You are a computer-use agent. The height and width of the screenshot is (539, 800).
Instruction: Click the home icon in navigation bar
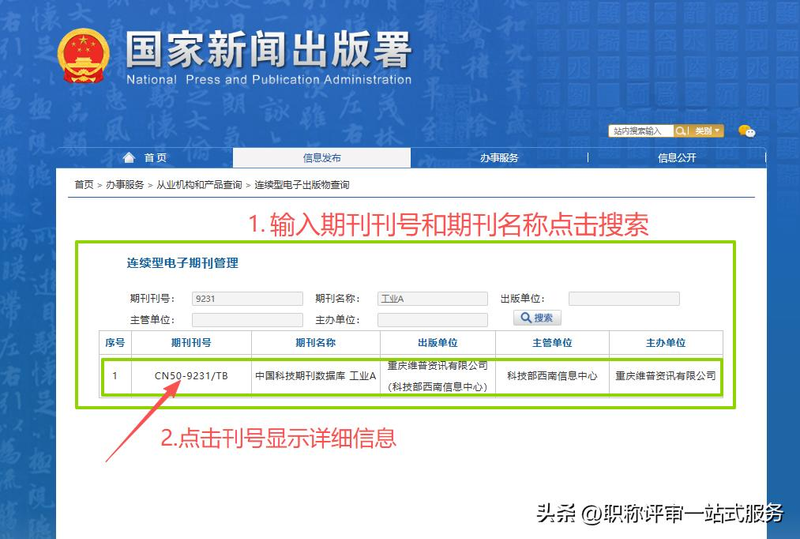click(x=129, y=158)
